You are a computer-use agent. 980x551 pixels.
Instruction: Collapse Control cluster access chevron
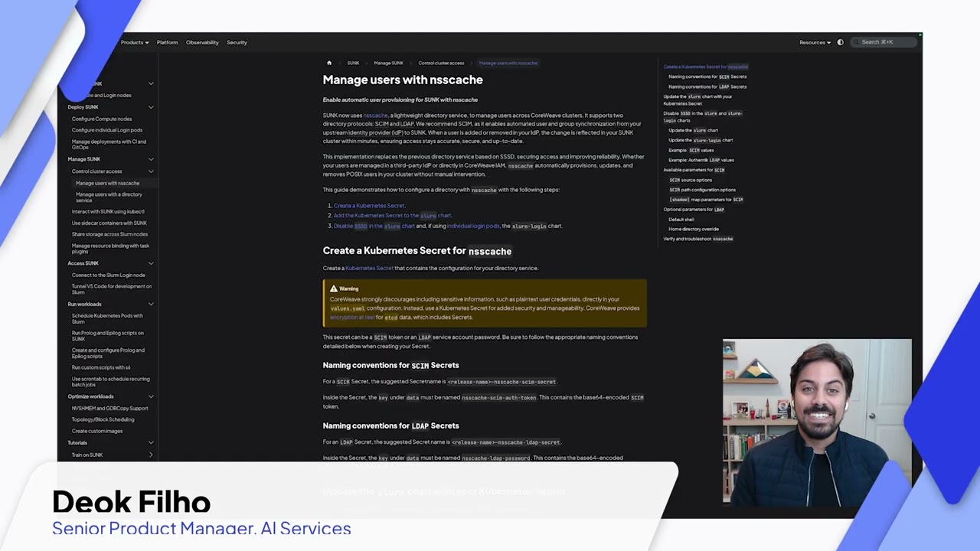click(x=151, y=171)
